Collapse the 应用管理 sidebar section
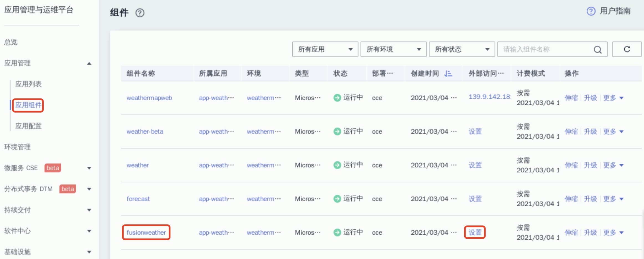Viewport: 644px width, 259px height. click(89, 63)
